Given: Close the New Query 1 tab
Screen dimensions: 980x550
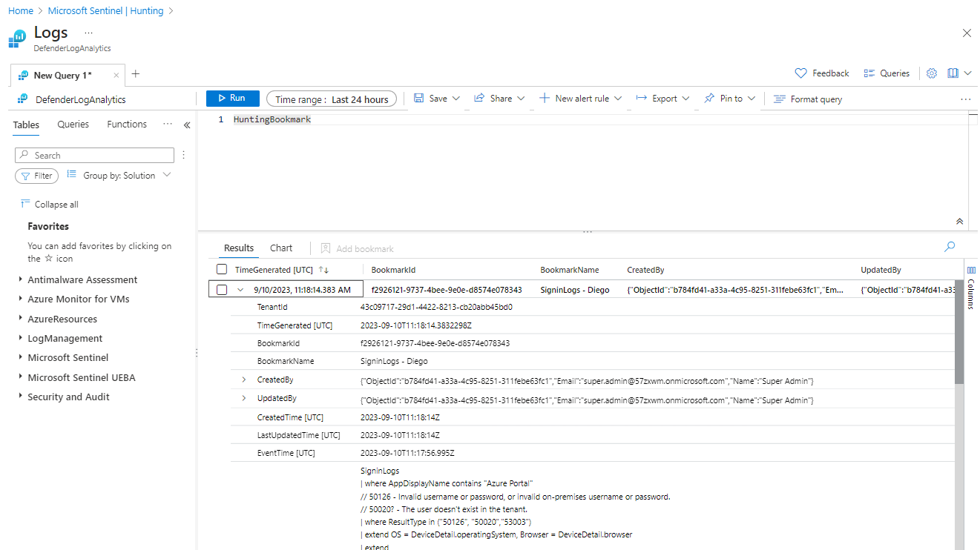Looking at the screenshot, I should point(116,75).
